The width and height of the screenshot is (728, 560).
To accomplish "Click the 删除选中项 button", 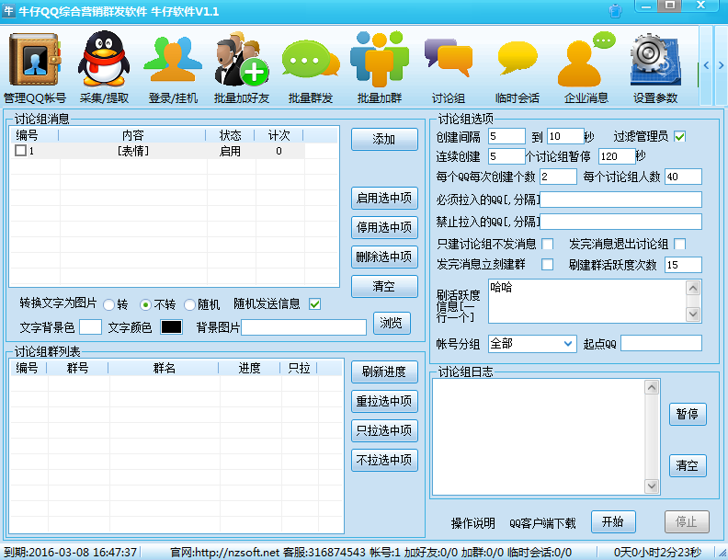I will (x=384, y=257).
